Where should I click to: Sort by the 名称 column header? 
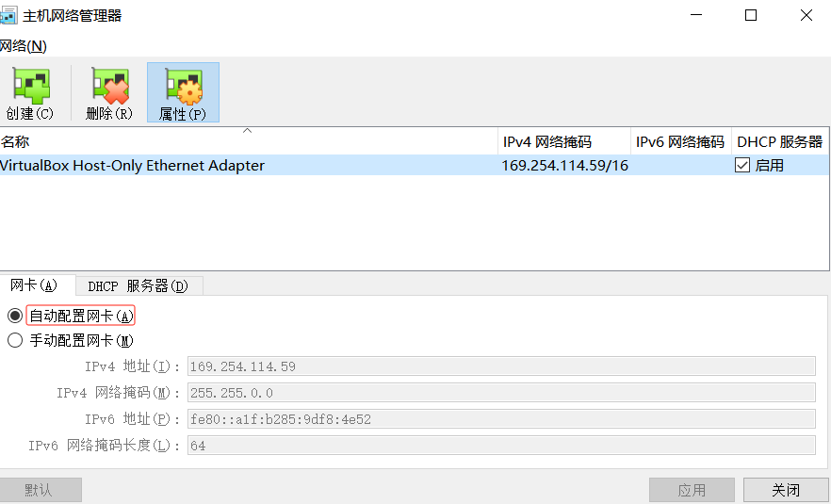coord(249,141)
